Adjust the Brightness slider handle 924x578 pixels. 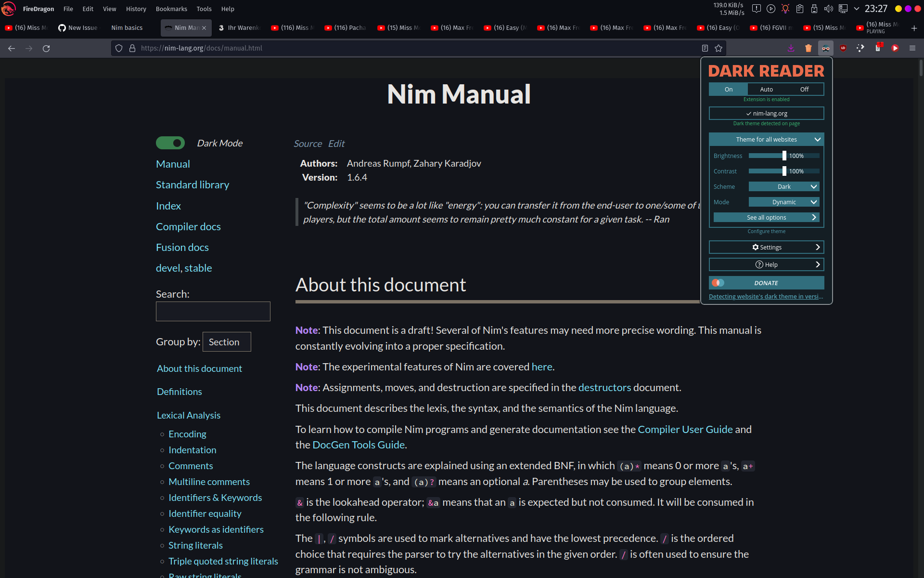click(x=784, y=156)
